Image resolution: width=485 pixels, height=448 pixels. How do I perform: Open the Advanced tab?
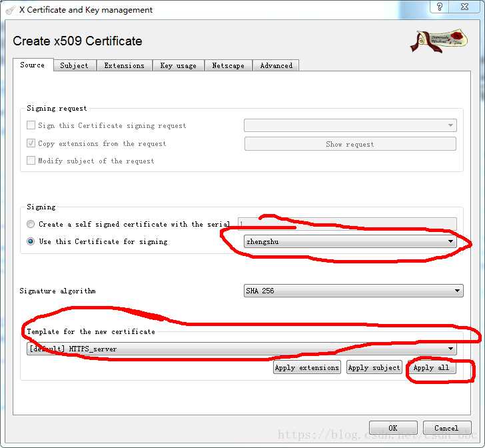276,65
